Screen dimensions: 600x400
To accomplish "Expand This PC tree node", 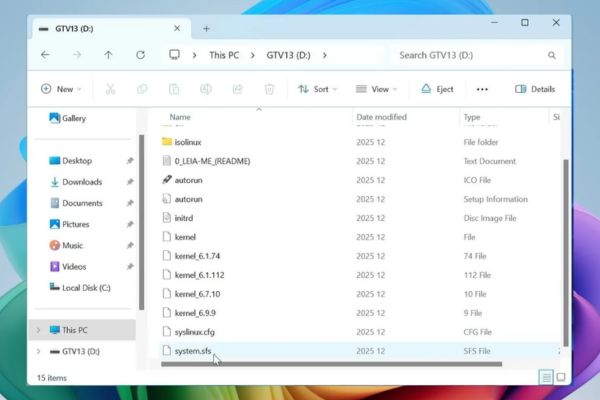I will click(38, 330).
